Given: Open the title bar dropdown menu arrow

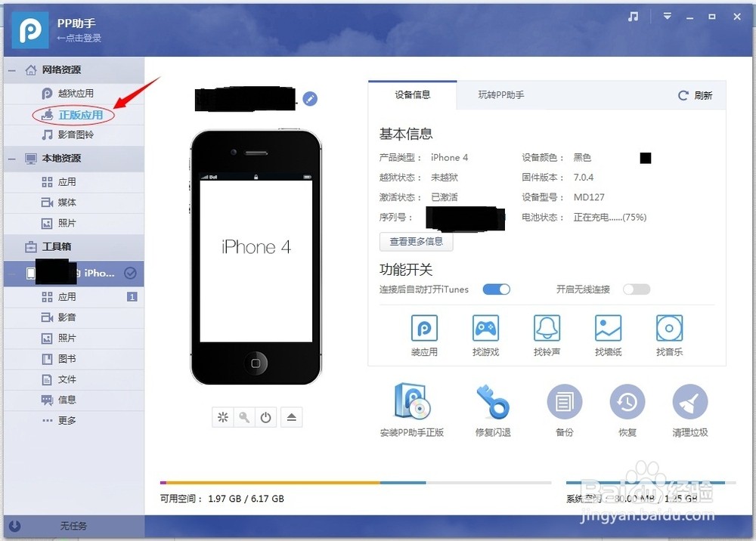Looking at the screenshot, I should pyautogui.click(x=668, y=17).
